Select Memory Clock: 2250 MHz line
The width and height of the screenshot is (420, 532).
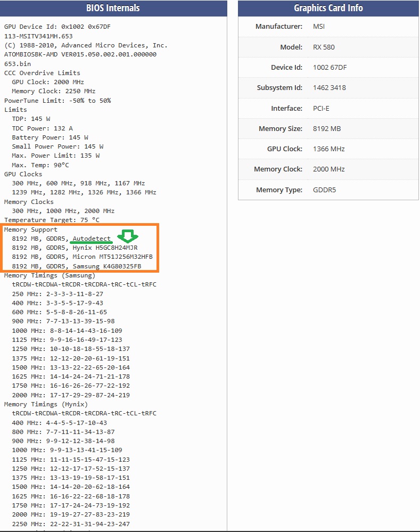(54, 91)
